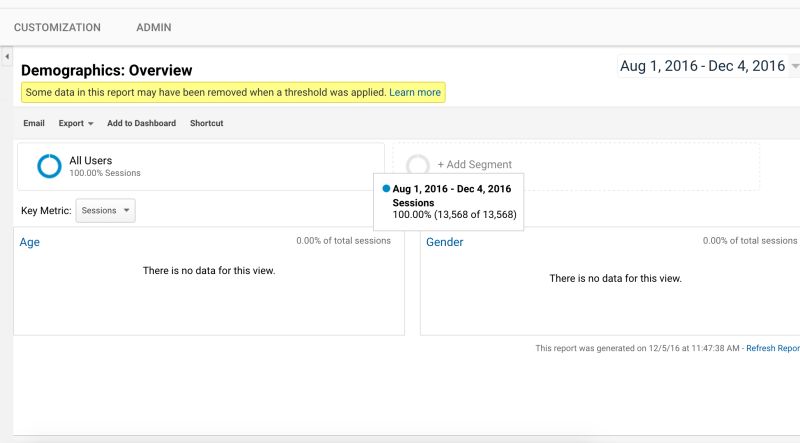Click Gender panel 'There is no data' message
The height and width of the screenshot is (443, 800).
click(x=615, y=278)
